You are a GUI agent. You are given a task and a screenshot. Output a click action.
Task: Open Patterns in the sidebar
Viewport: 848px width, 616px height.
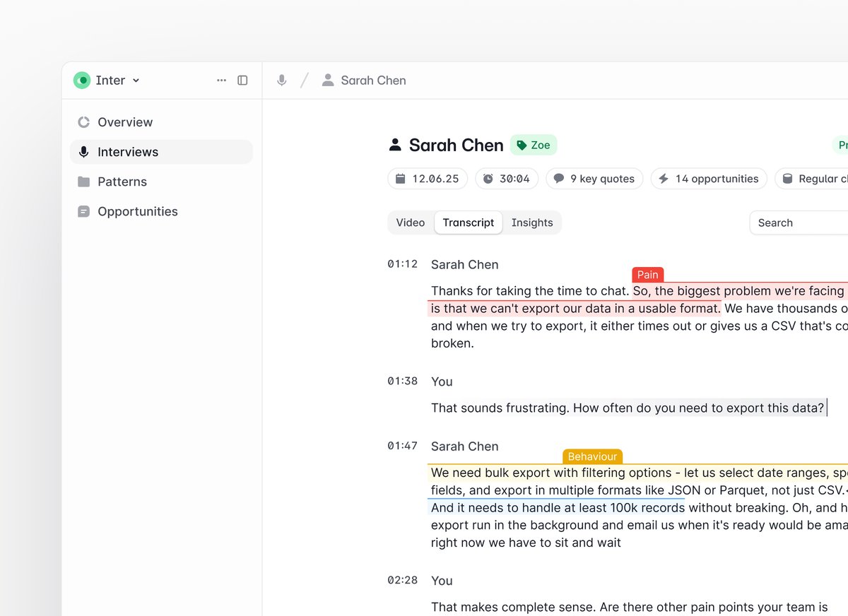point(161,182)
